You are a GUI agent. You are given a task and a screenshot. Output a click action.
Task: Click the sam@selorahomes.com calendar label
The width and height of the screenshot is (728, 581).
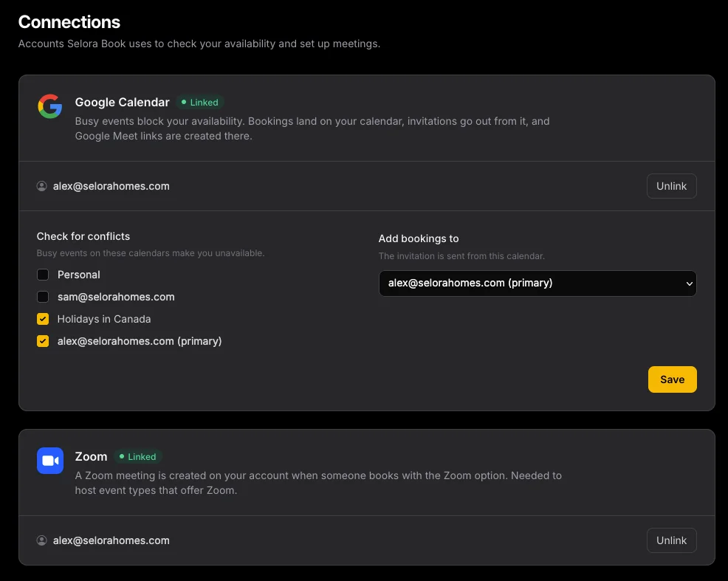click(x=116, y=297)
